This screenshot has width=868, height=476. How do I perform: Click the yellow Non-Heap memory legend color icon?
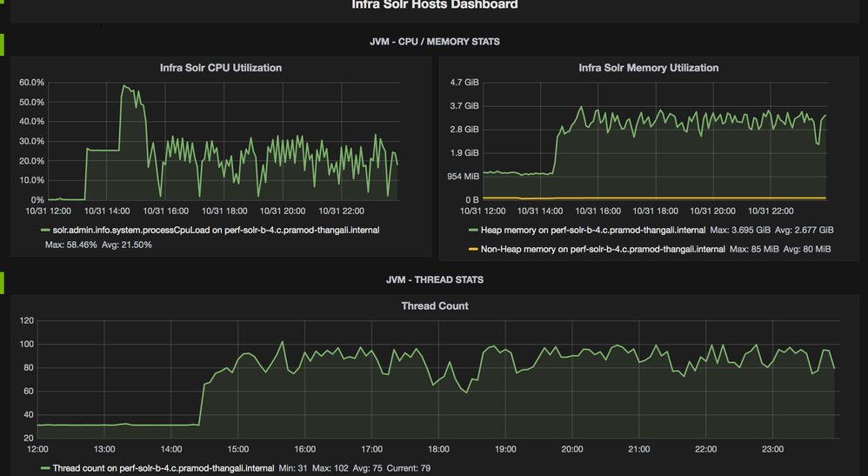coord(473,249)
